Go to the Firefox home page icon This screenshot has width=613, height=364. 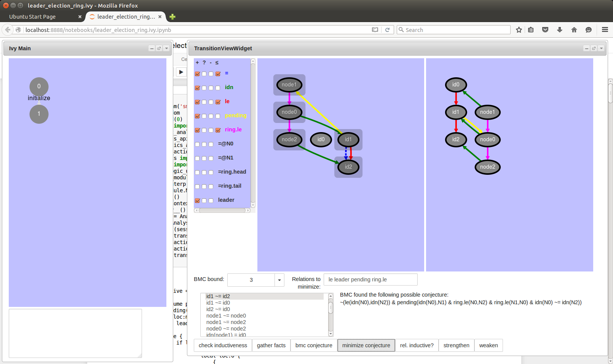[x=574, y=30]
